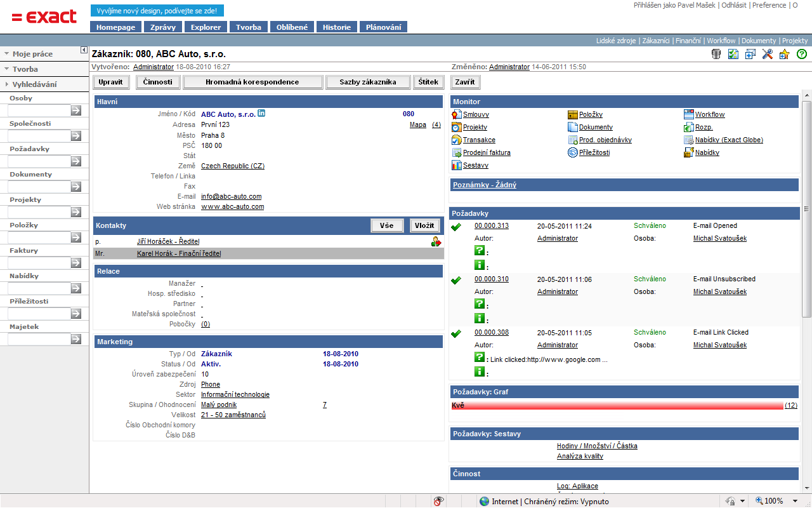The width and height of the screenshot is (812, 508).
Task: Click the Štítek button
Action: click(x=428, y=82)
